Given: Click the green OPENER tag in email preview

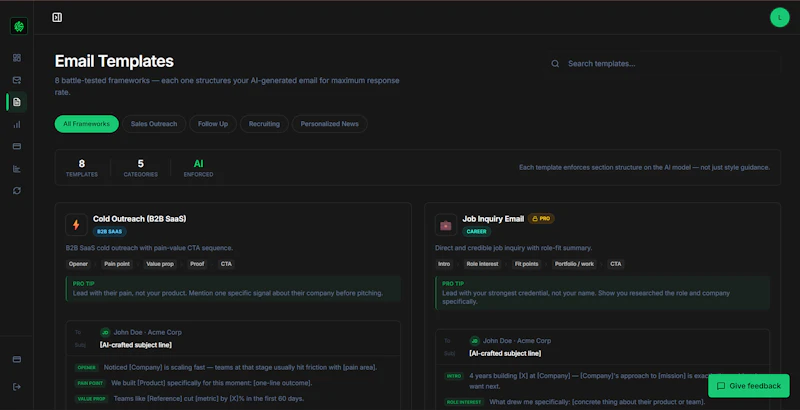Looking at the screenshot, I should coord(86,368).
